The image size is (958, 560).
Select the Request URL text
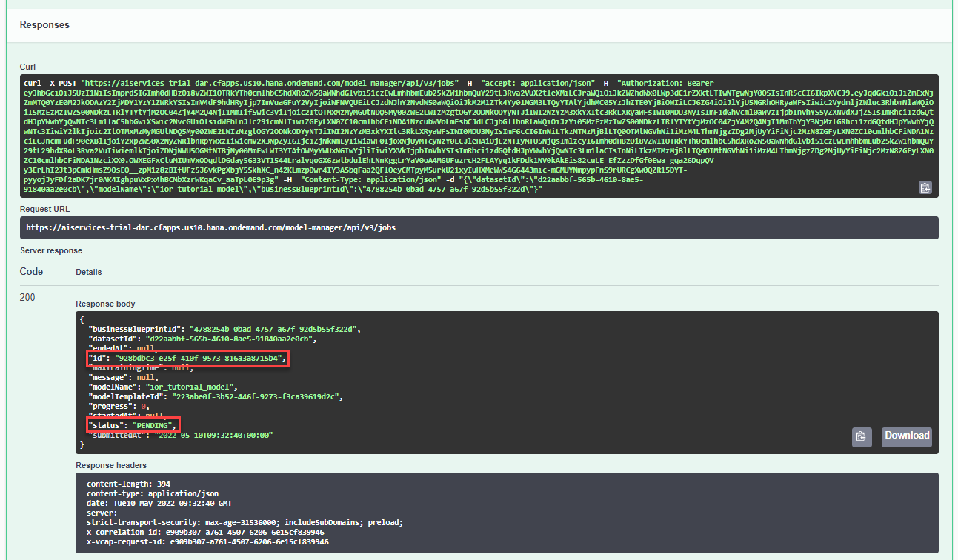tap(210, 227)
